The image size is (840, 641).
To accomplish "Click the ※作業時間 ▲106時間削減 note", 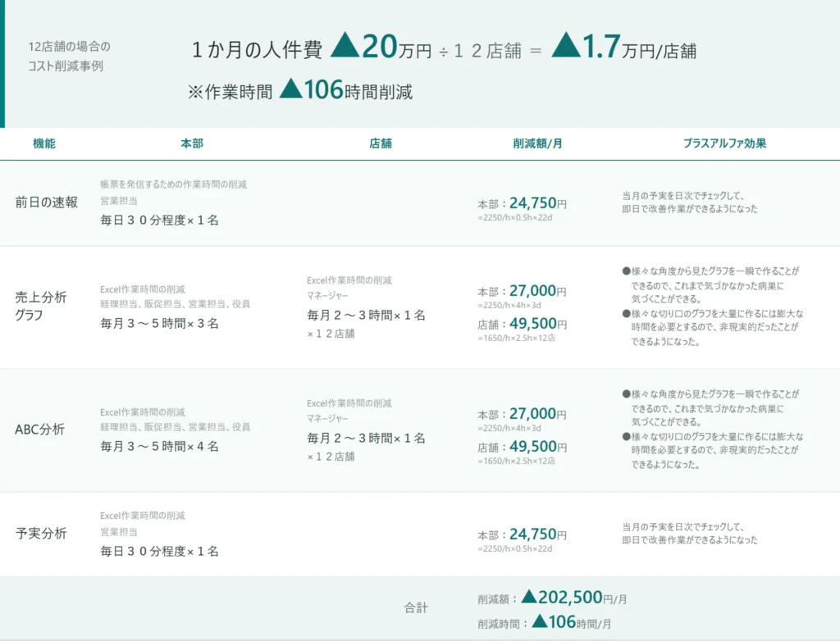I will click(x=300, y=90).
